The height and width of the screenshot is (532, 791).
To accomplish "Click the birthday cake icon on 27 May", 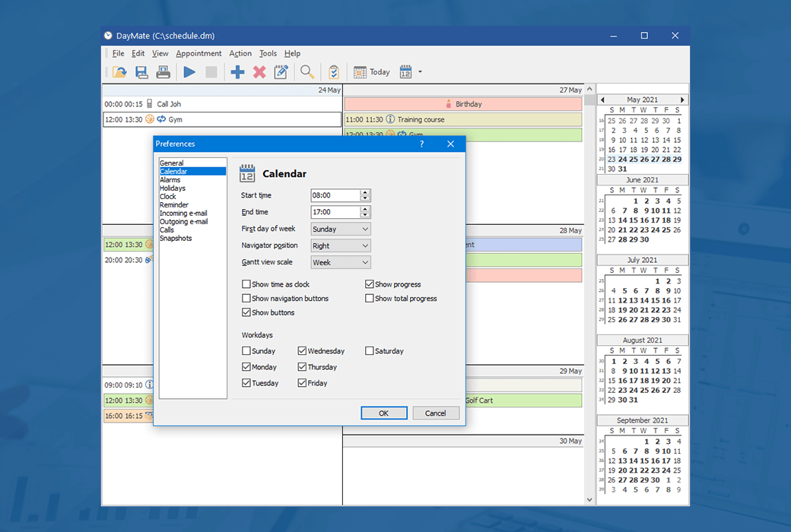I will (449, 104).
